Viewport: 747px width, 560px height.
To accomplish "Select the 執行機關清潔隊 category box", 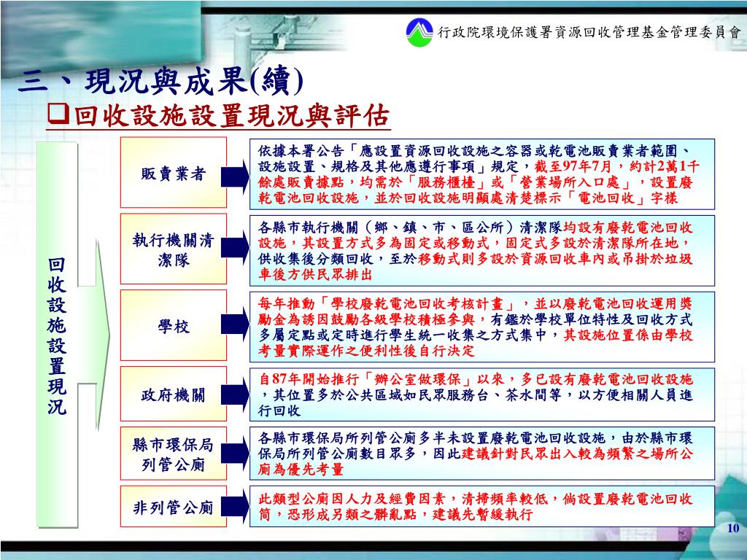I will (174, 249).
